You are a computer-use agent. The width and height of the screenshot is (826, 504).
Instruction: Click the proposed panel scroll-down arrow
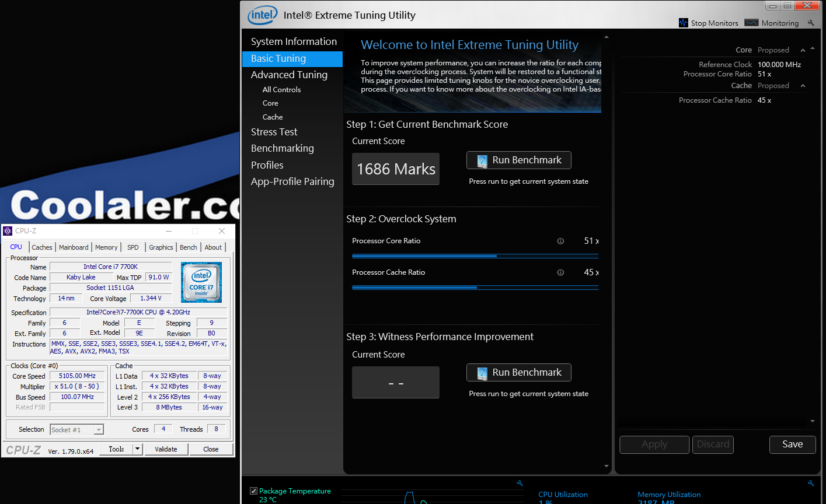(813, 421)
